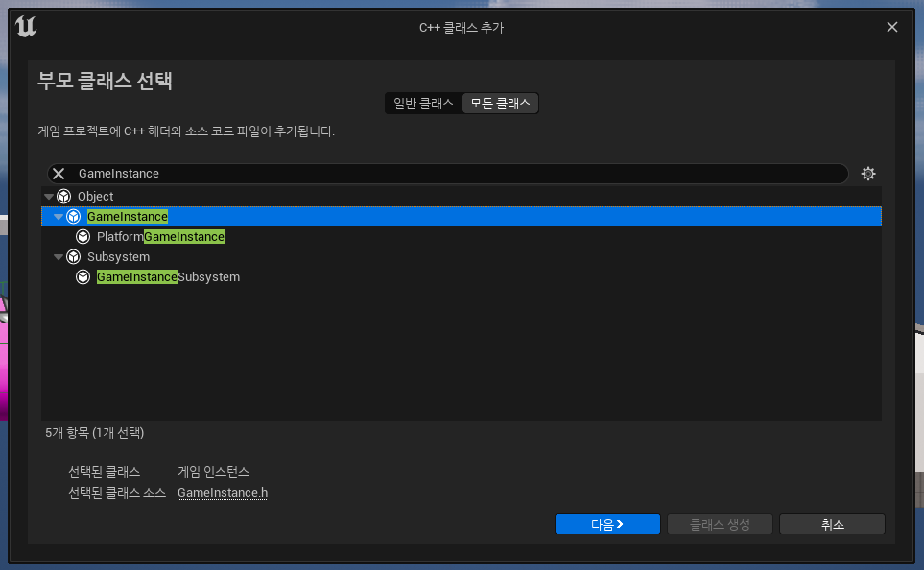Screen dimensions: 924x570
Task: Select the PlatformGameInstance row
Action: point(462,236)
